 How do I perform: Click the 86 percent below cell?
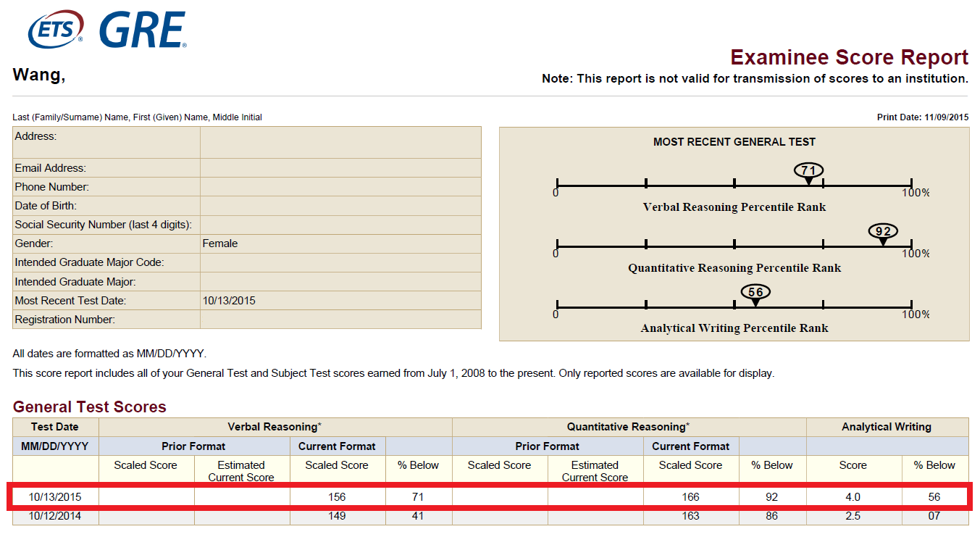point(771,516)
